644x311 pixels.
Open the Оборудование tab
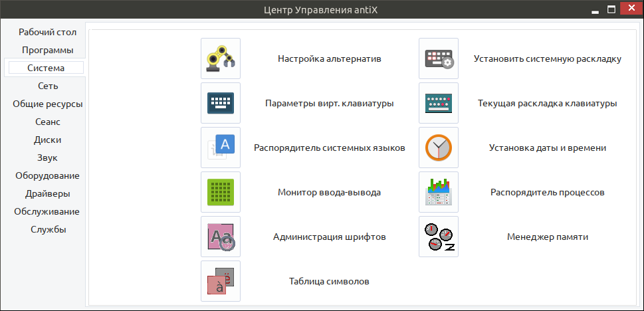pos(48,176)
